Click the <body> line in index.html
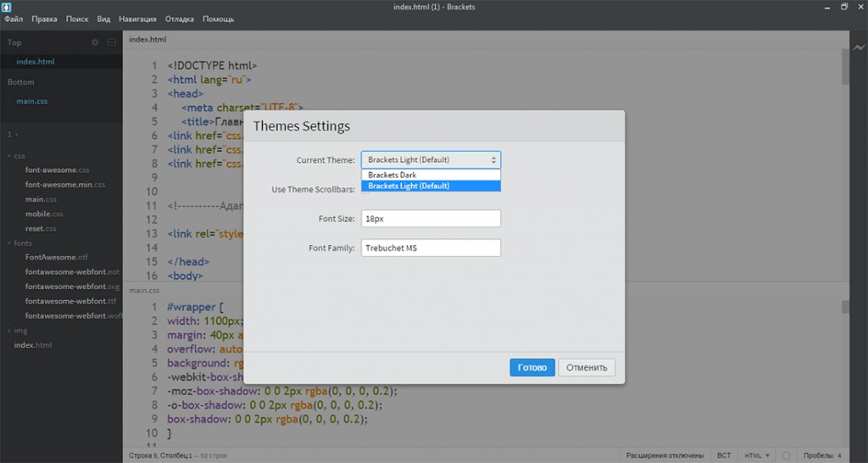868x463 pixels. click(186, 276)
